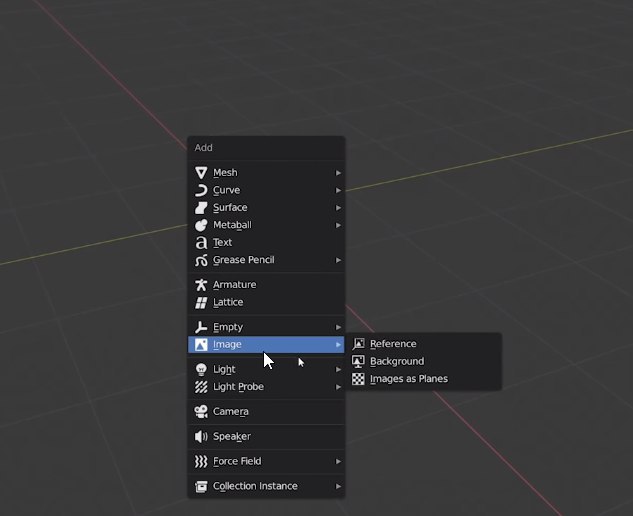Viewport: 633px width, 516px height.
Task: Expand the Collection Instance submenu arrow
Action: point(338,486)
